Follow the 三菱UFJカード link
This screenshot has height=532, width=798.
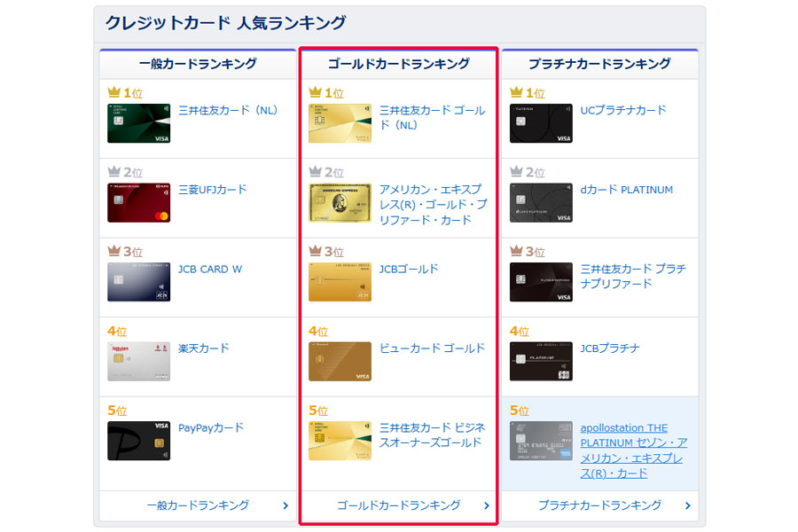tap(212, 190)
